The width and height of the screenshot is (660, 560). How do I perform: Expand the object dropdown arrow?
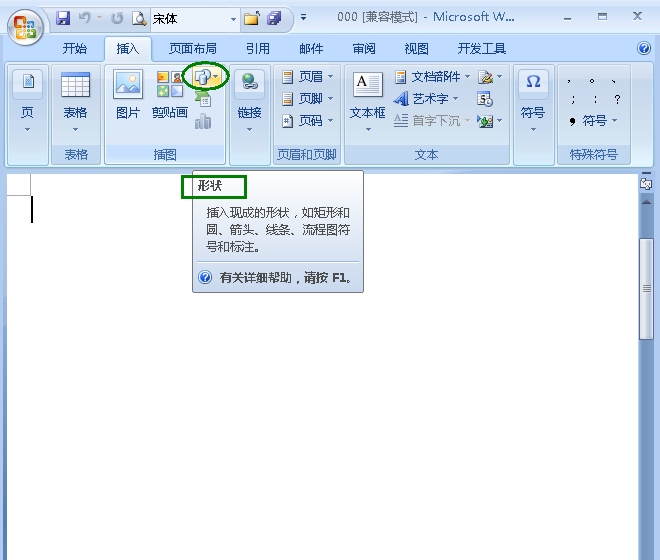click(500, 121)
